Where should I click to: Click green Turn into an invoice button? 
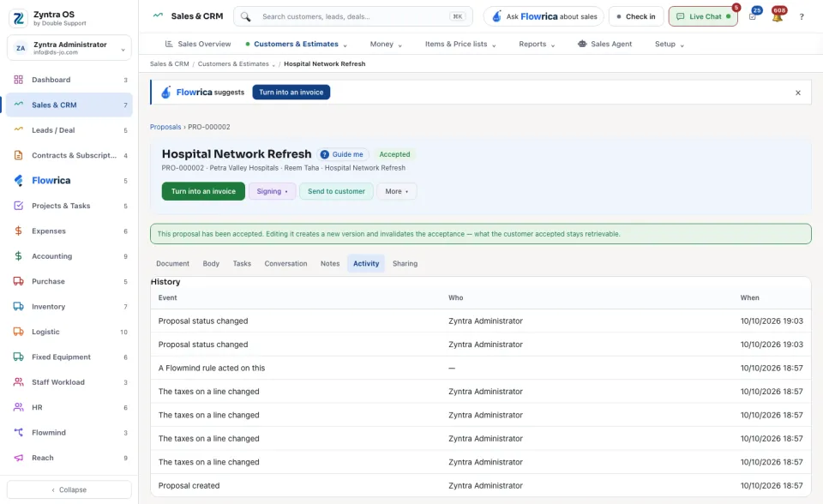(x=203, y=191)
